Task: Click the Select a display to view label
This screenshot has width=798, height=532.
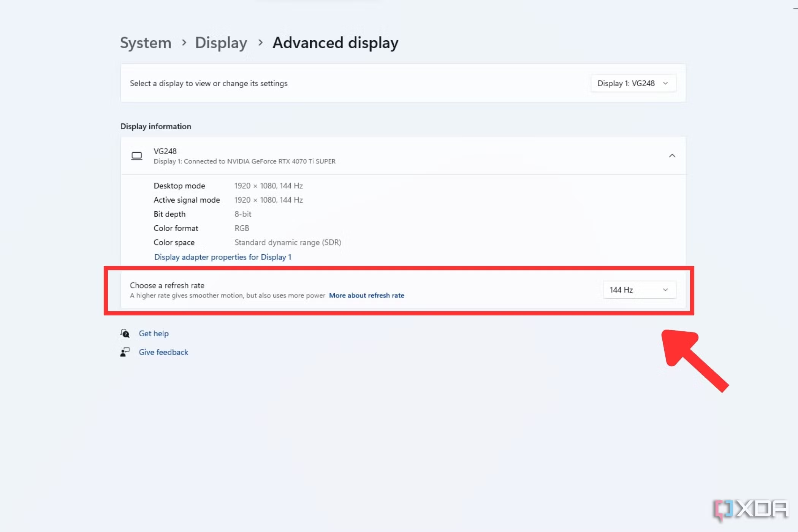Action: [x=209, y=83]
